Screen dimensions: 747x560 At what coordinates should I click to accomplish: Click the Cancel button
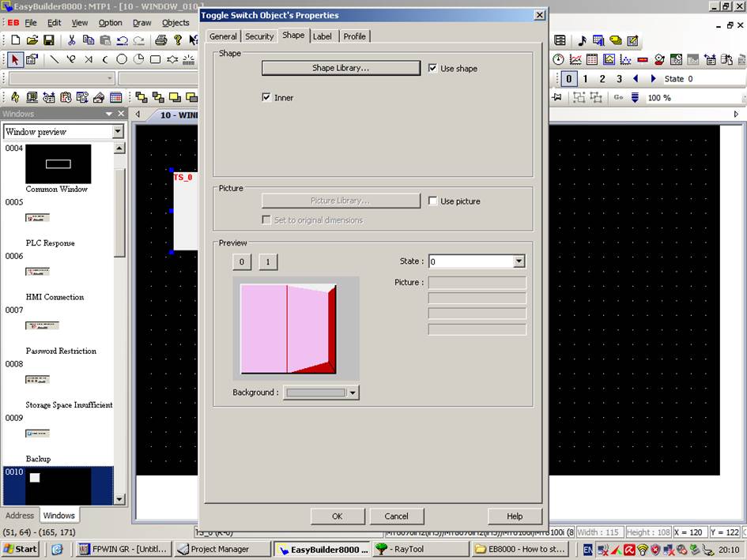click(396, 516)
